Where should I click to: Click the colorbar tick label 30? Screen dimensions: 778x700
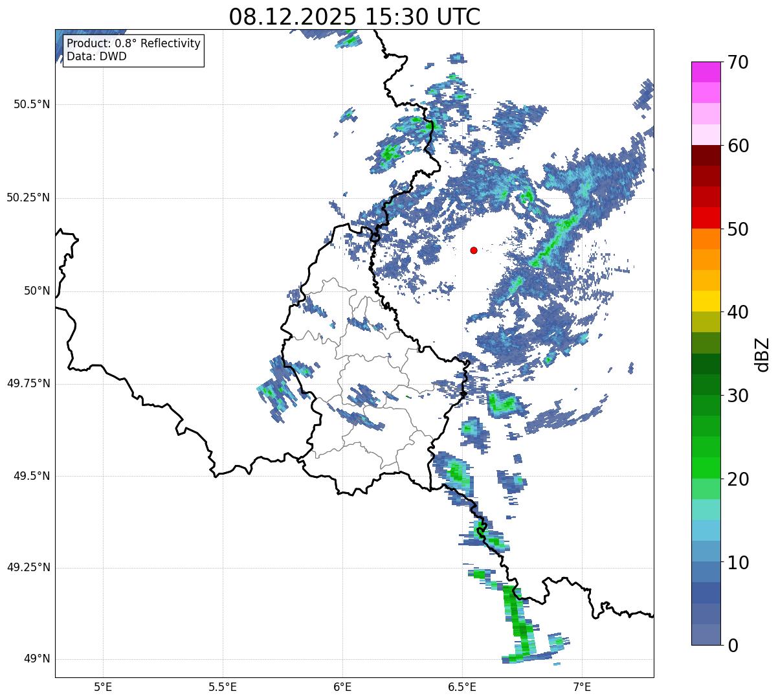(738, 396)
